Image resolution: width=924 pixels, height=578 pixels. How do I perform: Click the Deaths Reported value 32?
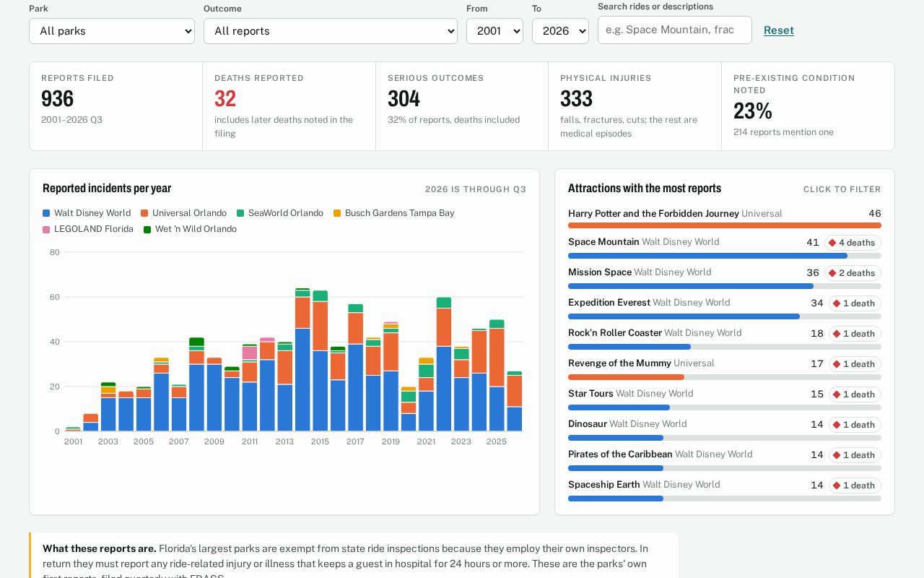[x=225, y=98]
